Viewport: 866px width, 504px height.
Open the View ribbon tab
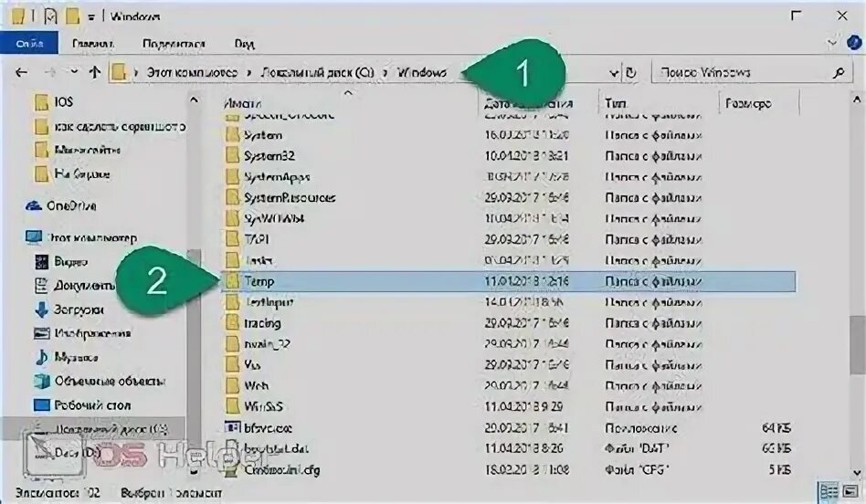pos(244,44)
